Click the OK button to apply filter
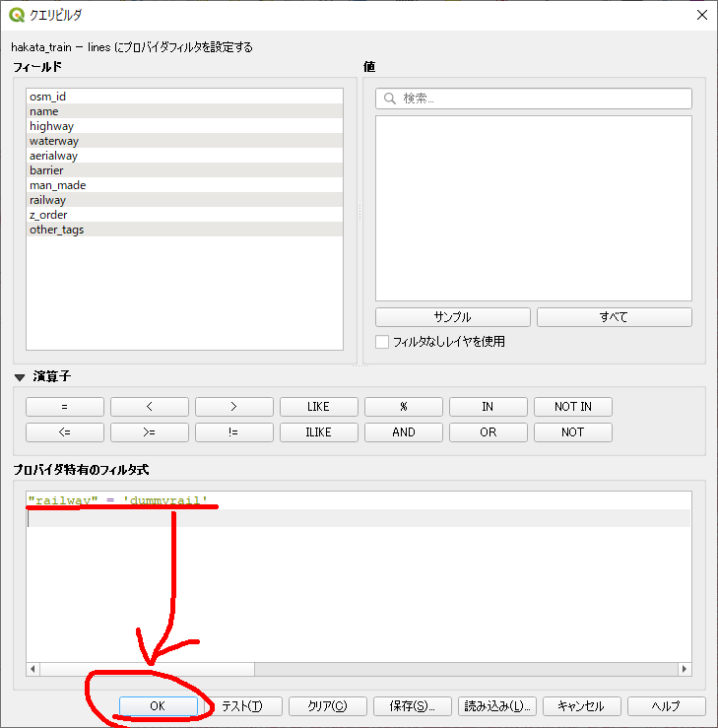Viewport: 718px width, 728px height. click(158, 706)
